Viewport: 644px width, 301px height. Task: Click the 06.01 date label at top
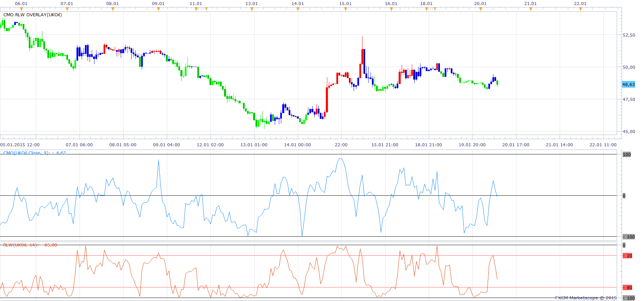(x=21, y=4)
